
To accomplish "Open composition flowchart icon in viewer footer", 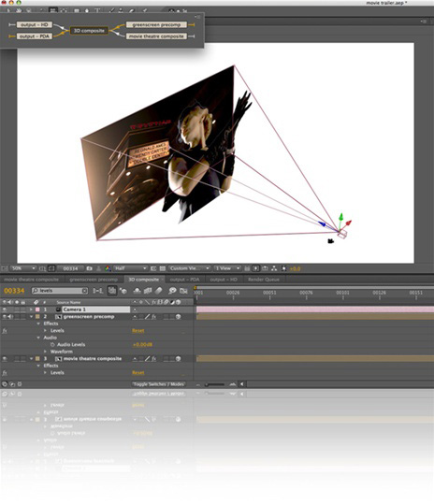I will pyautogui.click(x=274, y=268).
